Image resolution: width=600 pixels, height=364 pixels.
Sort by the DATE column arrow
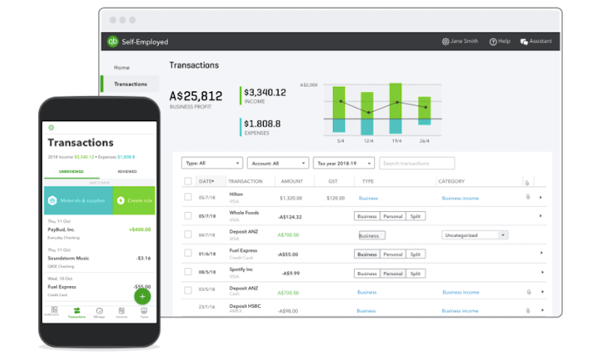click(213, 181)
